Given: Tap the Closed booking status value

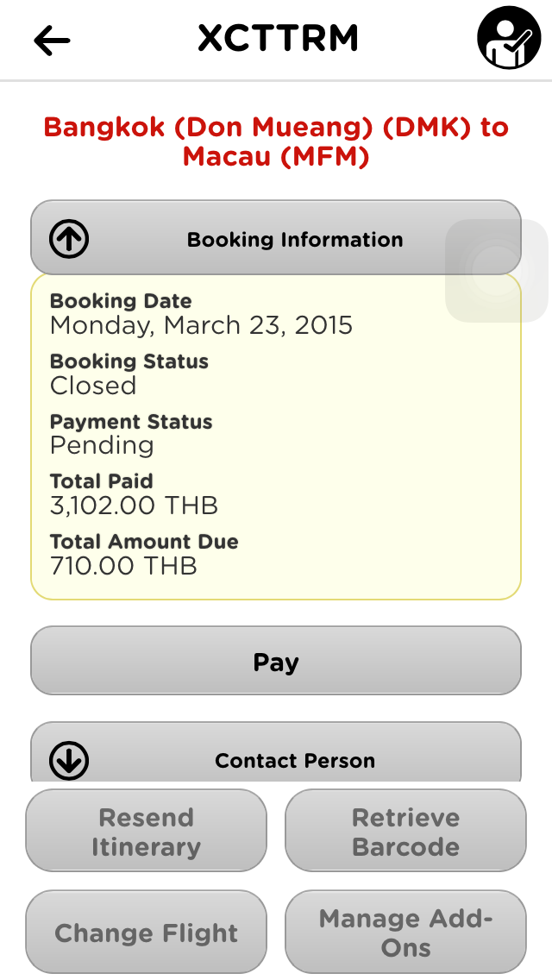Looking at the screenshot, I should 93,386.
